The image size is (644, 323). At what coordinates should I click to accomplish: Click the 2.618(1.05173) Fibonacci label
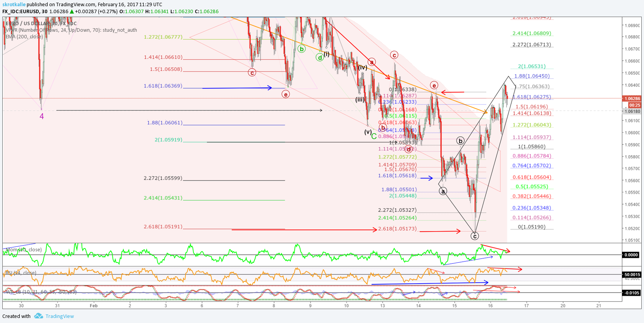pos(398,229)
